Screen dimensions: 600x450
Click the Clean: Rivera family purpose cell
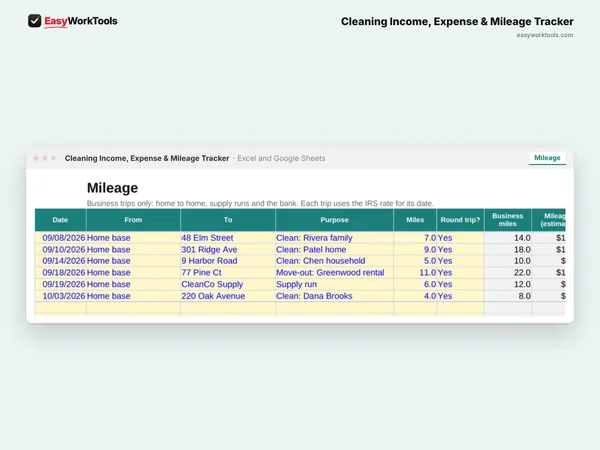334,238
